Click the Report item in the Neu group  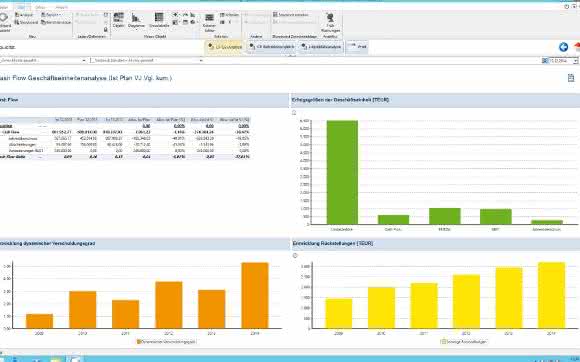pos(51,15)
